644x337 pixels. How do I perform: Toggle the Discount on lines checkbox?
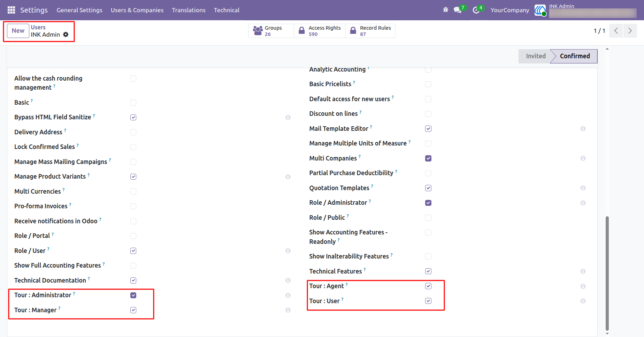click(x=428, y=114)
